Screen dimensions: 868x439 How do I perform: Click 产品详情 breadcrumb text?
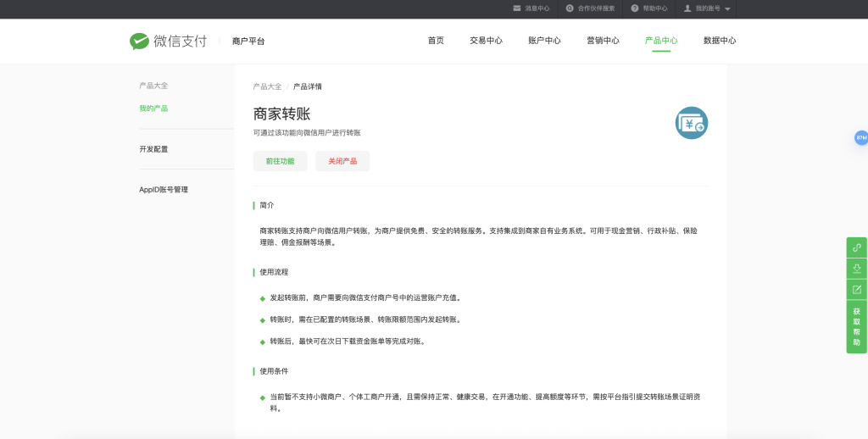click(307, 87)
